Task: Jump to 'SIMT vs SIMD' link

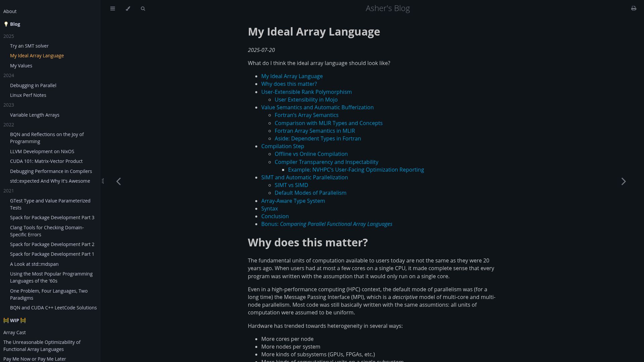Action: (x=291, y=185)
